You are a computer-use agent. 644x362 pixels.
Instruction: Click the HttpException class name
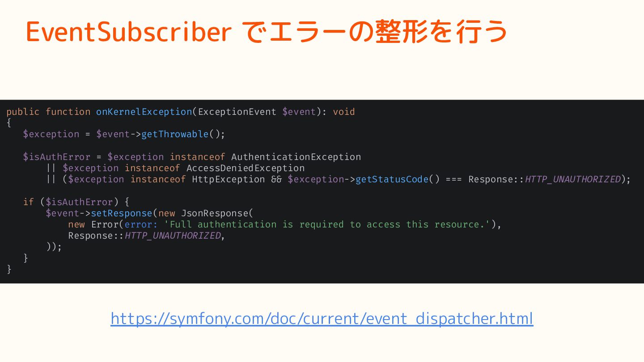coord(229,179)
